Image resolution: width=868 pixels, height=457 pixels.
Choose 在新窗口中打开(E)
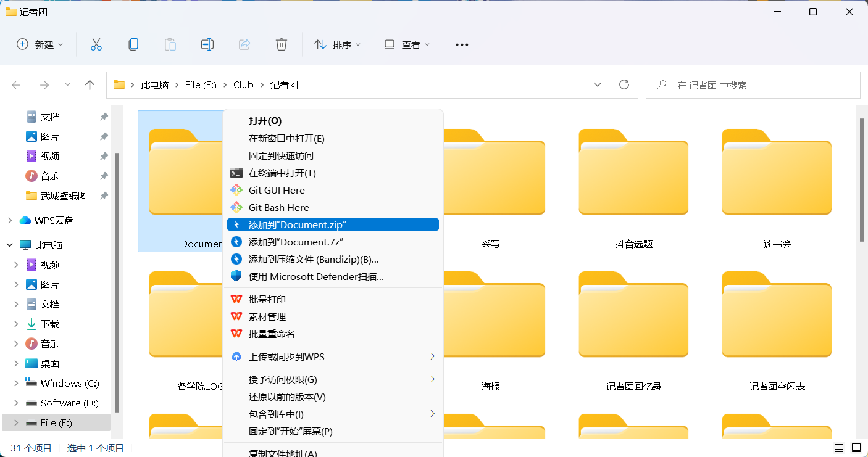[x=333, y=139]
